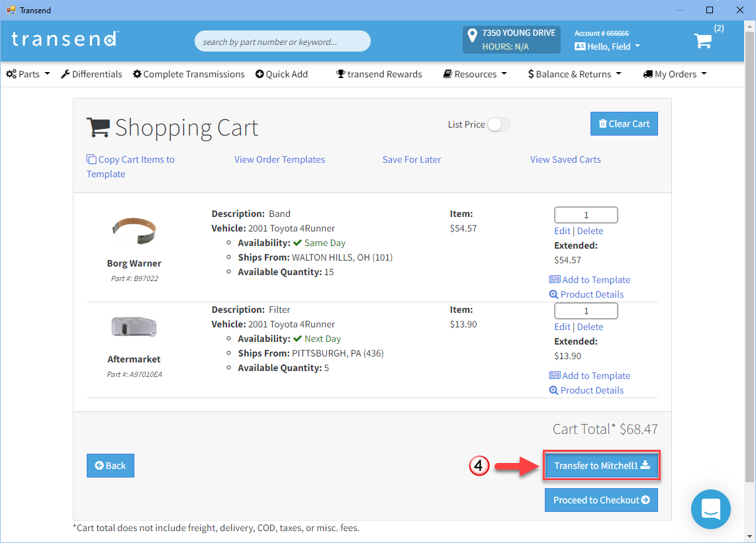The width and height of the screenshot is (756, 543).
Task: Expand the Balance & Returns menu
Action: pyautogui.click(x=575, y=74)
